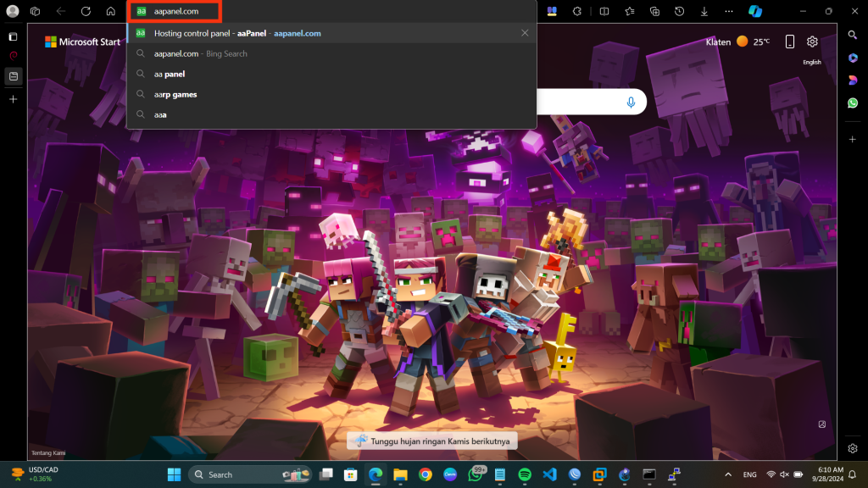Open Microsoft Start page settings gear

point(812,42)
